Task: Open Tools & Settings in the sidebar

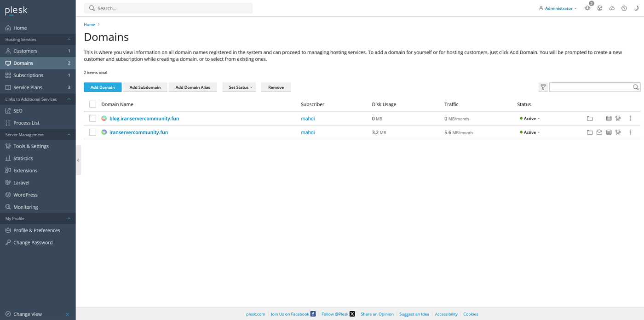Action: click(x=31, y=146)
